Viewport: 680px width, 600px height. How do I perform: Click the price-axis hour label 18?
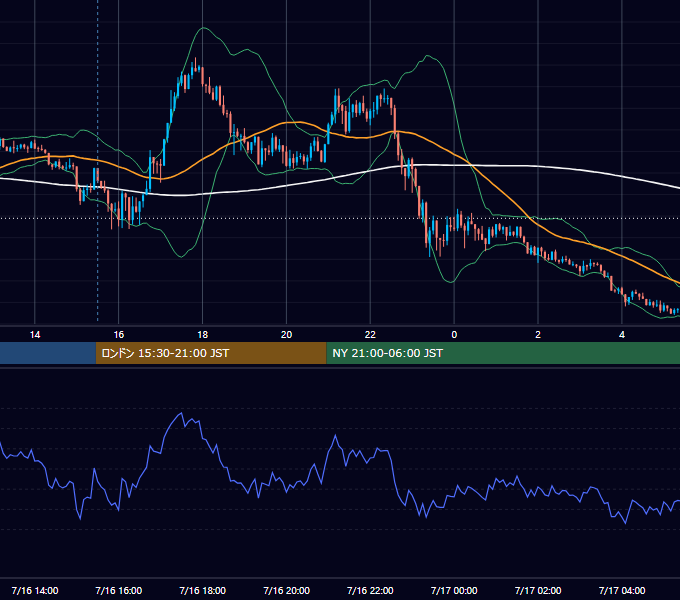pos(203,335)
